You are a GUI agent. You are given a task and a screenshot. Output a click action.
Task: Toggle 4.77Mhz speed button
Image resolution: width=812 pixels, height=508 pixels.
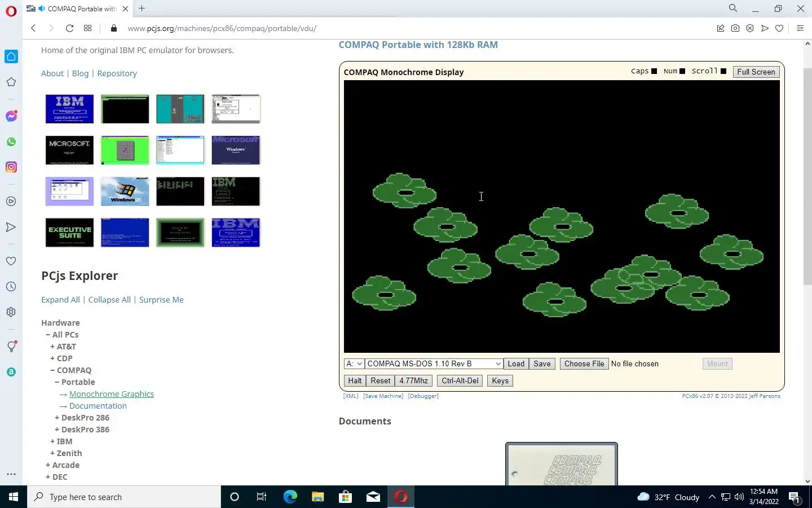(413, 380)
